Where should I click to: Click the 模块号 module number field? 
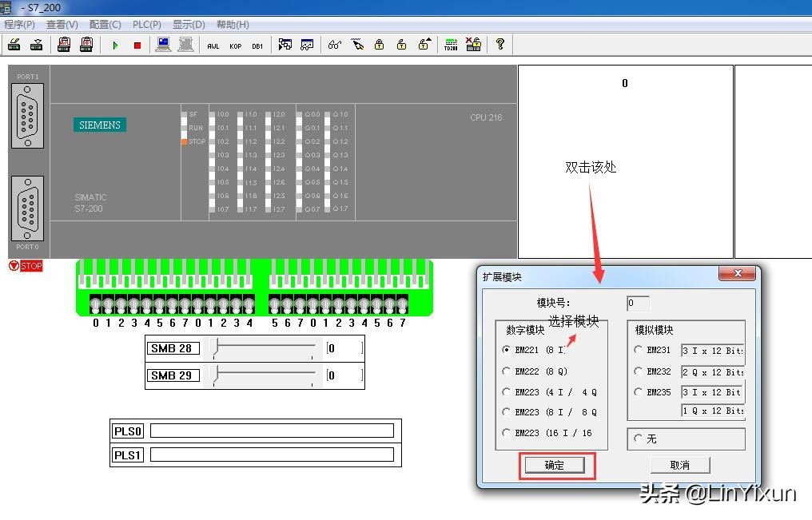(637, 303)
